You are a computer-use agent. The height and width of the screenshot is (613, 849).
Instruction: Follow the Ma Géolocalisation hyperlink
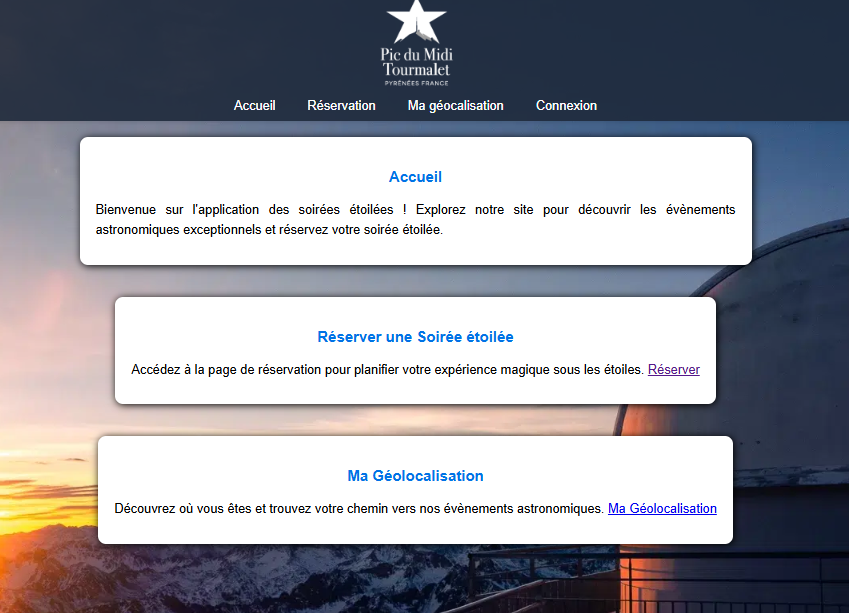(x=662, y=508)
